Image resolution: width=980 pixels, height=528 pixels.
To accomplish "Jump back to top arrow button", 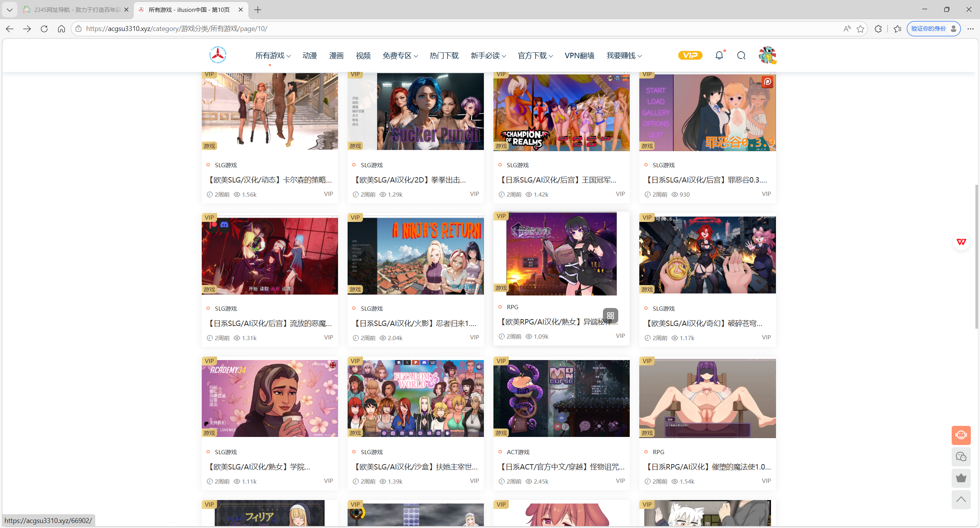I will pos(961,499).
